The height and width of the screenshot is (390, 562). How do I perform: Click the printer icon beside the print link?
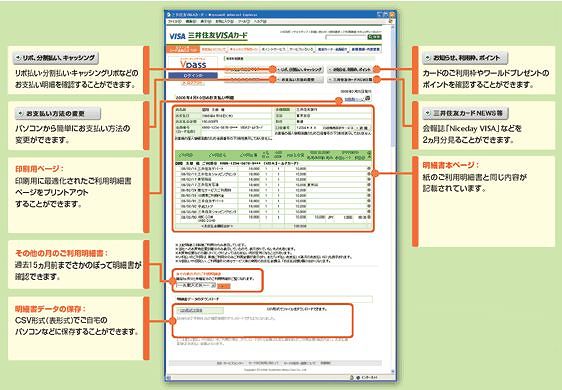367,99
